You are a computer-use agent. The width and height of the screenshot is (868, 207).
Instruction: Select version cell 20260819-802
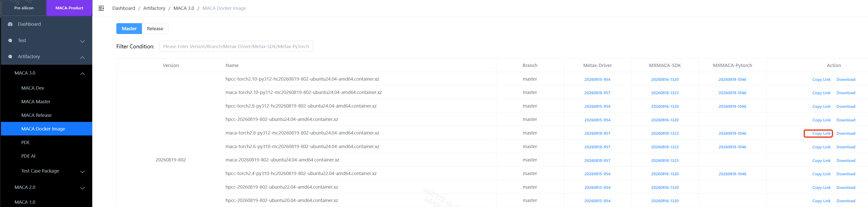(171, 160)
